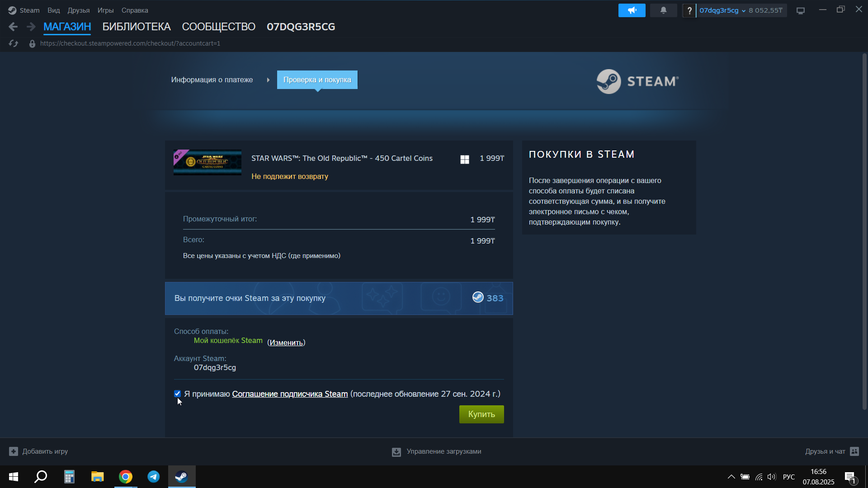
Task: Open the Справка menu
Action: 135,10
